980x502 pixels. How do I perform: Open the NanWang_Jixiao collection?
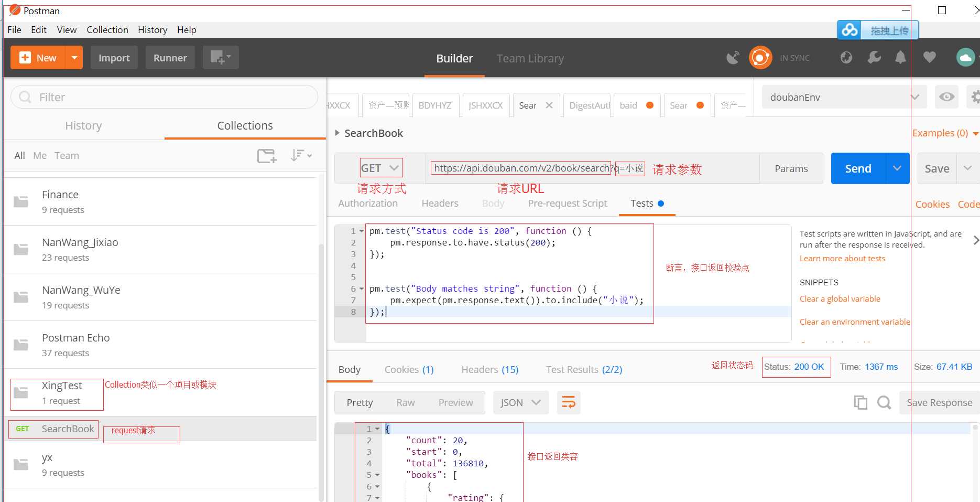pyautogui.click(x=160, y=249)
